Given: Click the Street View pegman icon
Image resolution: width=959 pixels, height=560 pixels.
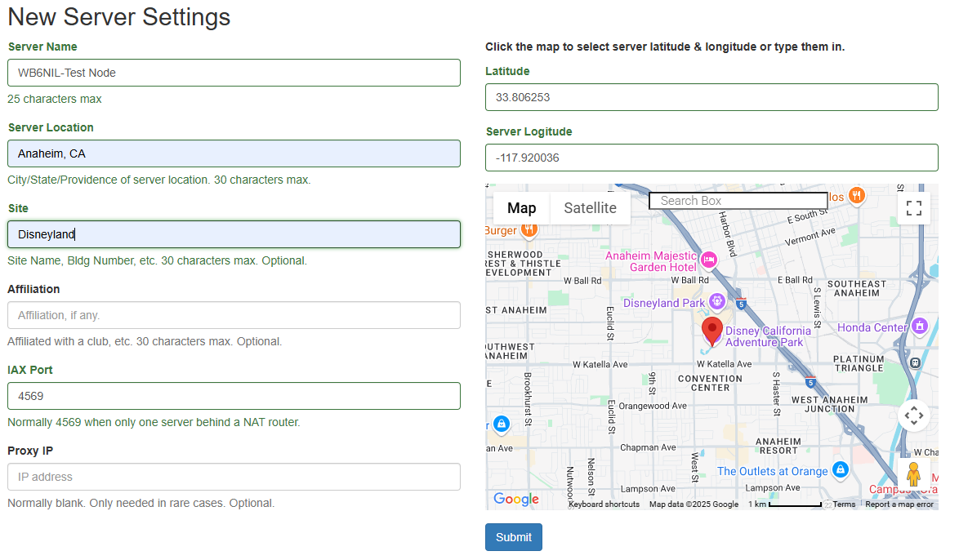Looking at the screenshot, I should pos(914,474).
